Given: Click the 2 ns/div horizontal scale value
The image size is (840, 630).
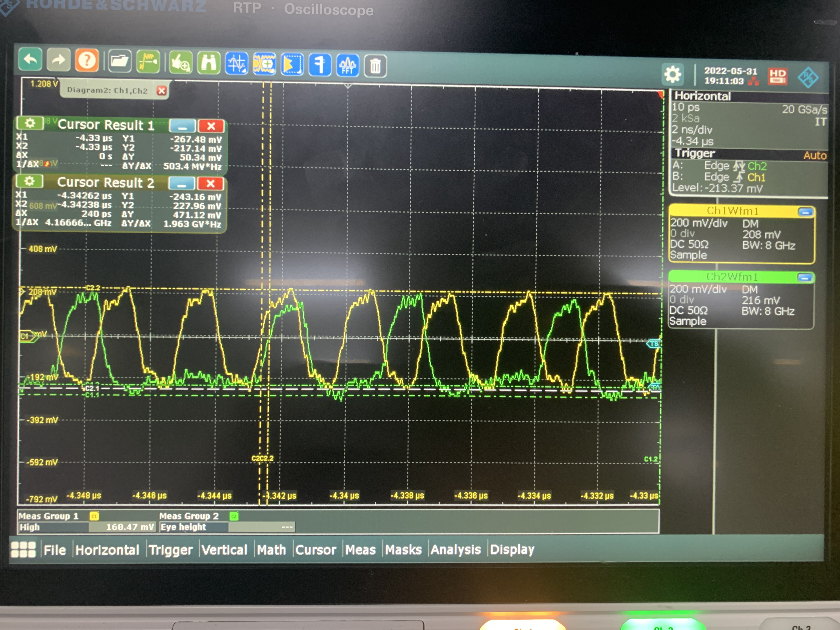Looking at the screenshot, I should point(692,130).
